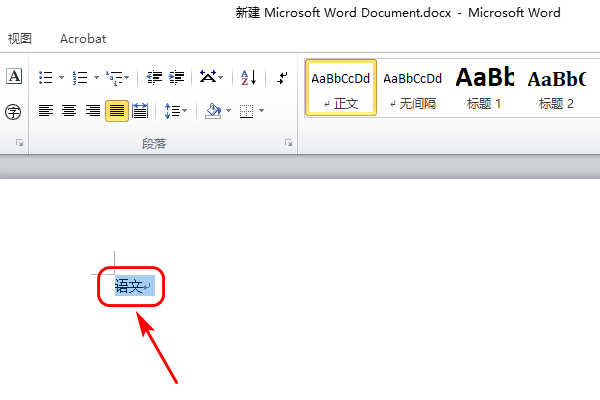Image resolution: width=600 pixels, height=400 pixels.
Task: Open the line spacing dropdown
Action: pyautogui.click(x=176, y=111)
